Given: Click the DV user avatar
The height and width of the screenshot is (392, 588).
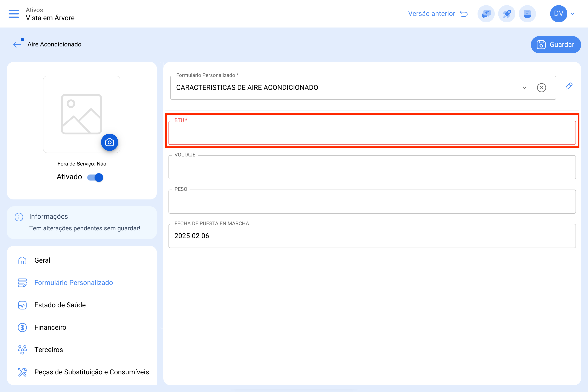Looking at the screenshot, I should point(559,14).
